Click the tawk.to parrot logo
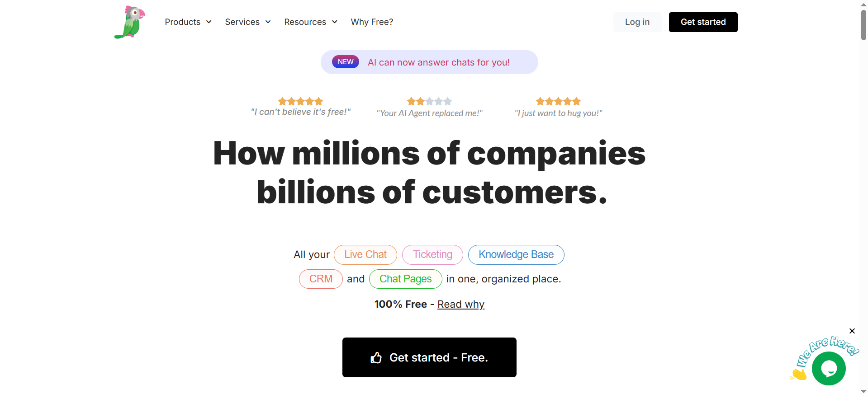Image resolution: width=868 pixels, height=394 pixels. [130, 22]
